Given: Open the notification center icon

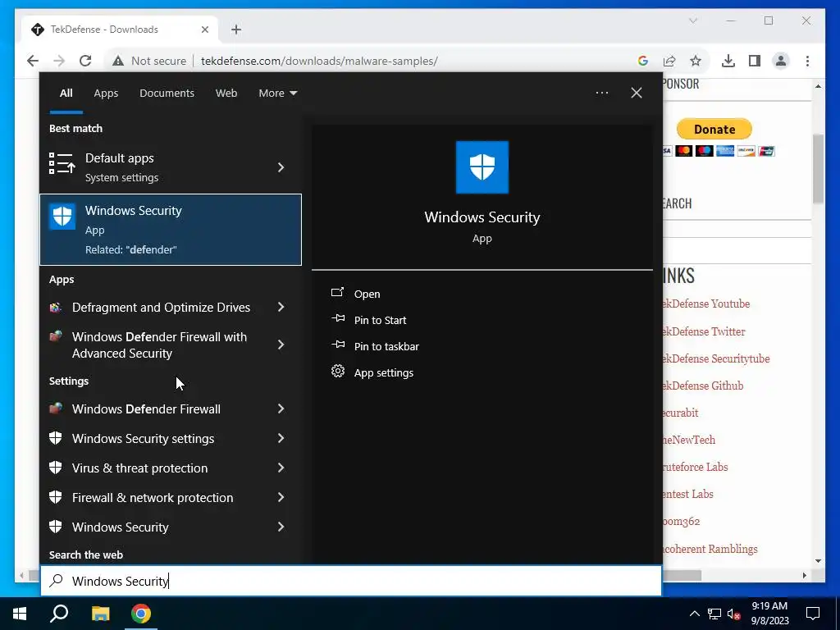Looking at the screenshot, I should click(813, 614).
